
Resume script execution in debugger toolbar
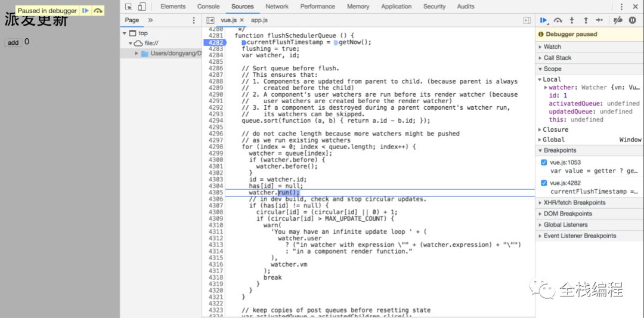pyautogui.click(x=544, y=20)
